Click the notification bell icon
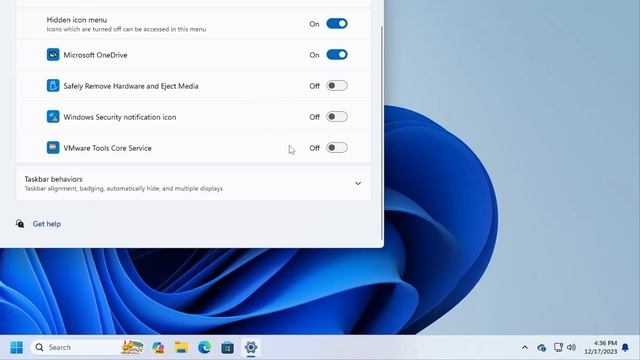This screenshot has height=360, width=640. (625, 347)
